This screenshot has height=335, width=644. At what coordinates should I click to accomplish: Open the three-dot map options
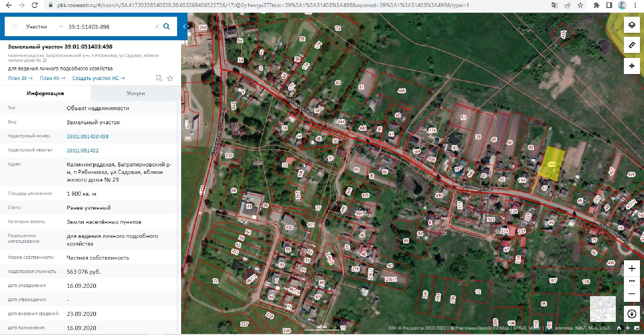(632, 281)
